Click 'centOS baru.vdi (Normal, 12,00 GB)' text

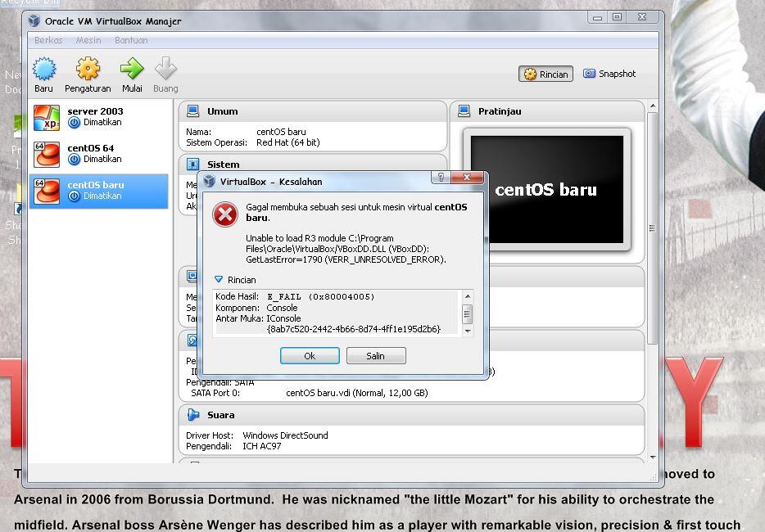coord(356,393)
